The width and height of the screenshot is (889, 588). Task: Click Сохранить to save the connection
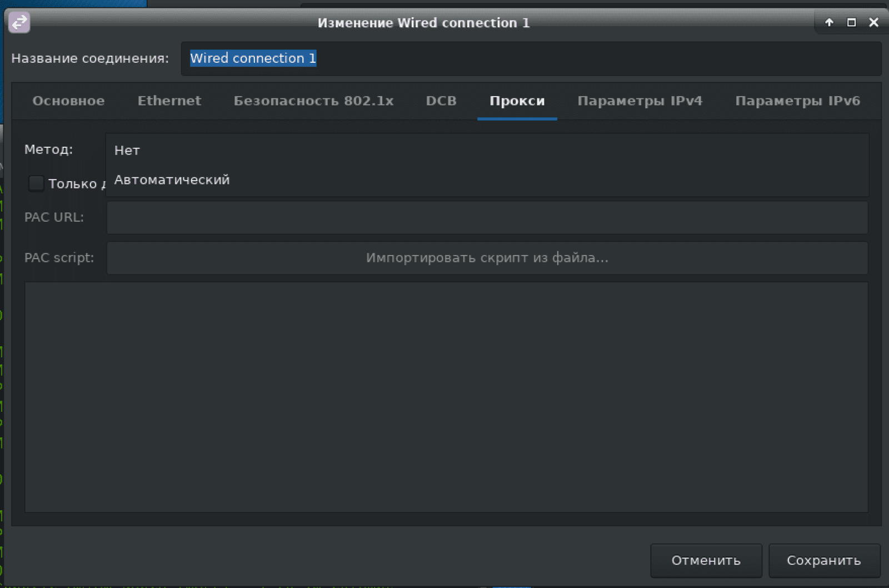pos(824,560)
